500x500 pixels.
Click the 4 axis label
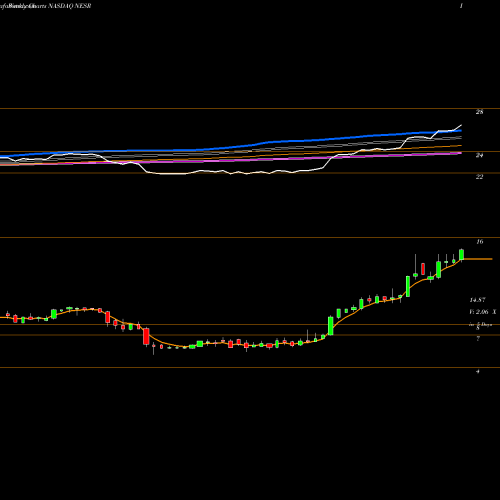tap(478, 371)
